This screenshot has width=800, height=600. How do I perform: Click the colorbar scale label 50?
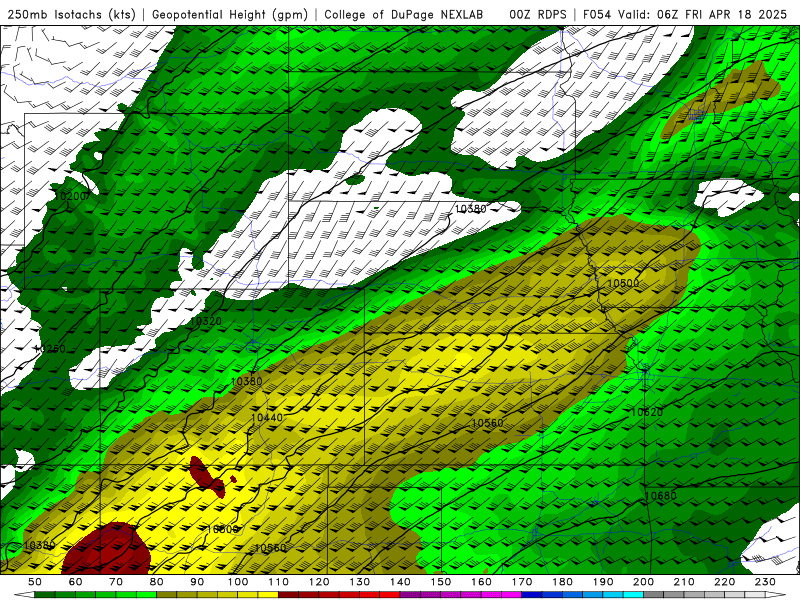(35, 582)
